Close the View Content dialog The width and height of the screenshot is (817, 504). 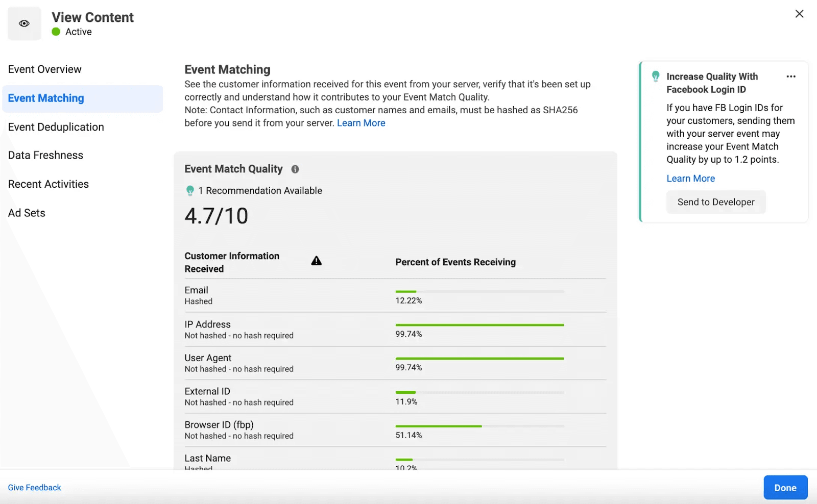pos(799,14)
